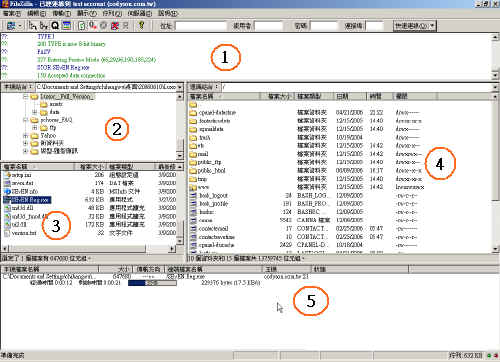Select the parent directory folder in remote list
The width and height of the screenshot is (500, 362).
[x=193, y=105]
